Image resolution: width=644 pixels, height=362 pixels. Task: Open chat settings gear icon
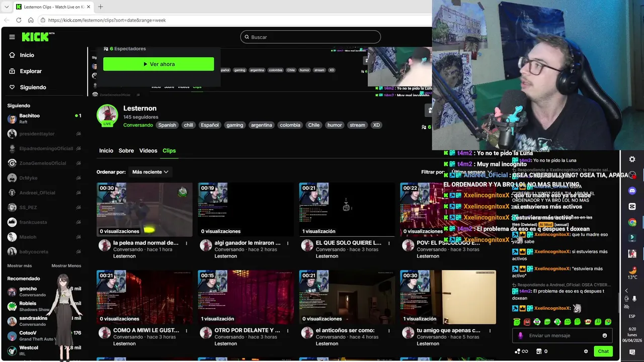pyautogui.click(x=586, y=351)
